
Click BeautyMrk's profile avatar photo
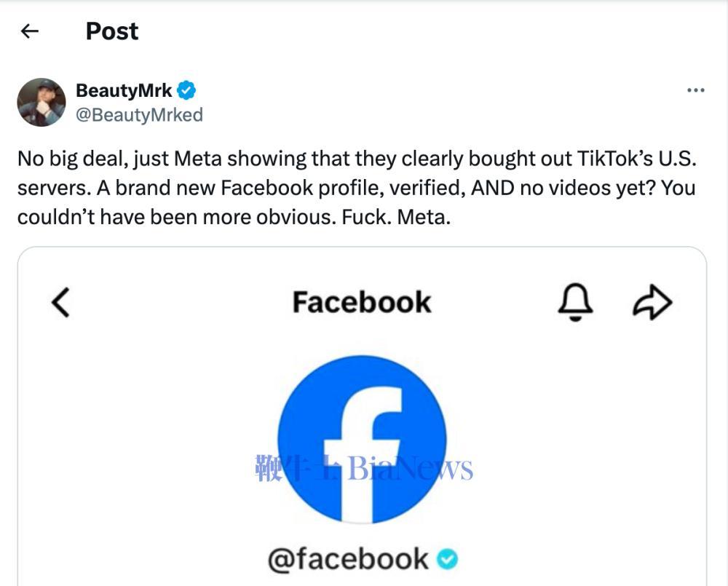pyautogui.click(x=41, y=102)
